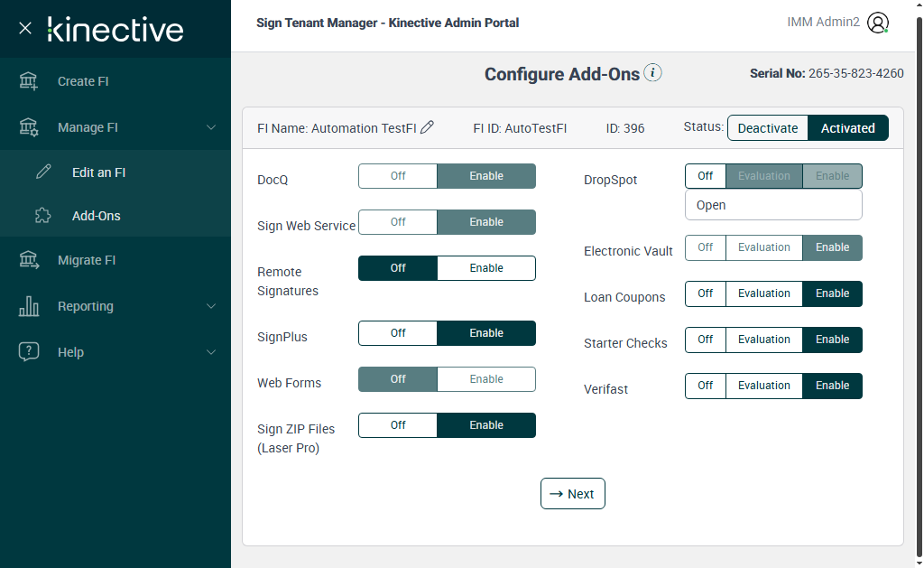This screenshot has height=568, width=924.
Task: Turn Sign Web Service Off
Action: (398, 222)
